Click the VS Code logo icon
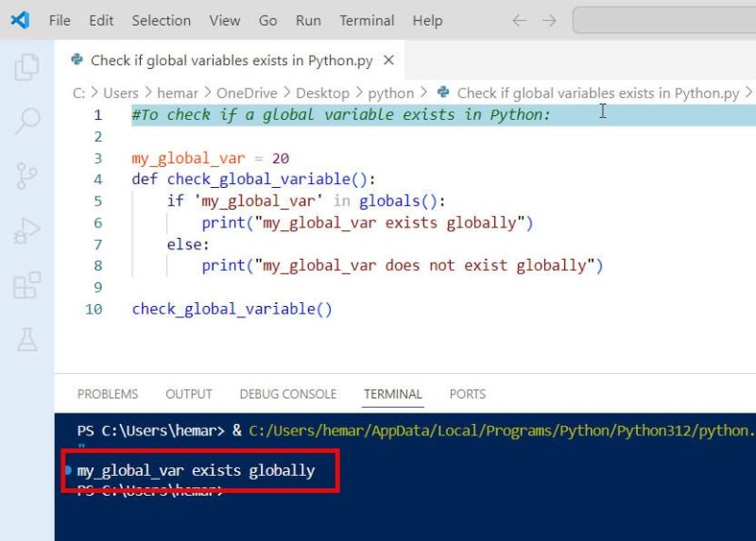 pos(20,20)
